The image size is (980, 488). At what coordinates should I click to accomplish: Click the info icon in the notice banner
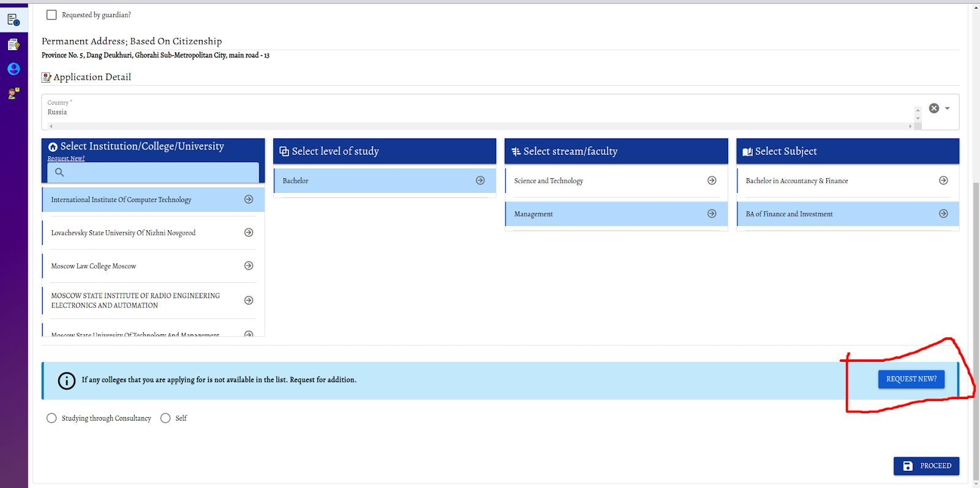66,381
